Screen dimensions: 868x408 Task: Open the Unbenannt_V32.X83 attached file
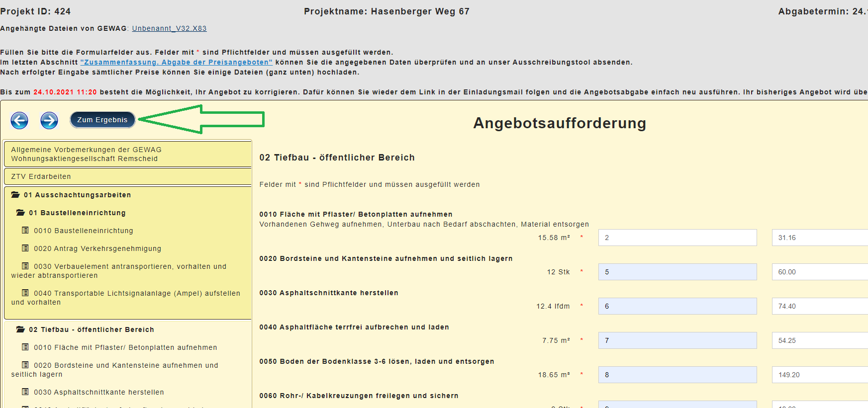click(x=169, y=29)
